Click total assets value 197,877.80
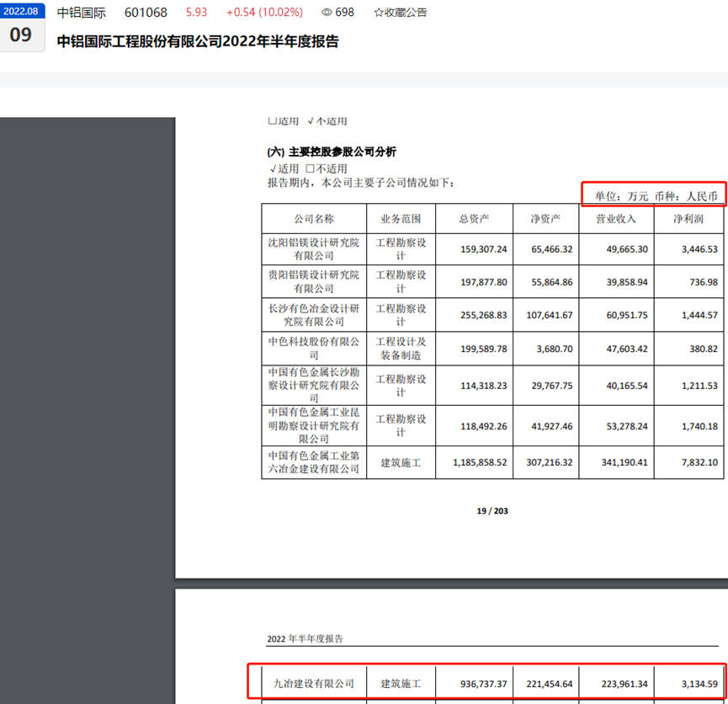Image resolution: width=728 pixels, height=704 pixels. point(483,282)
